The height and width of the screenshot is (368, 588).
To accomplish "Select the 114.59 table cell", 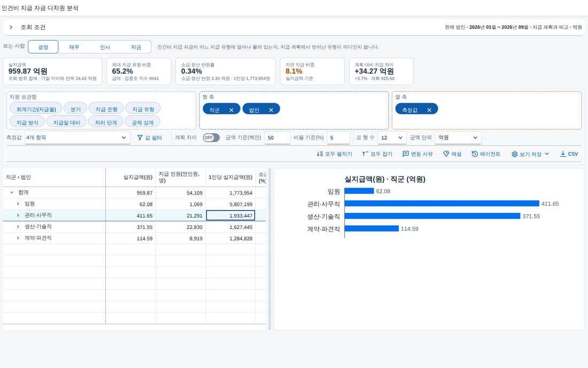I will [x=130, y=238].
